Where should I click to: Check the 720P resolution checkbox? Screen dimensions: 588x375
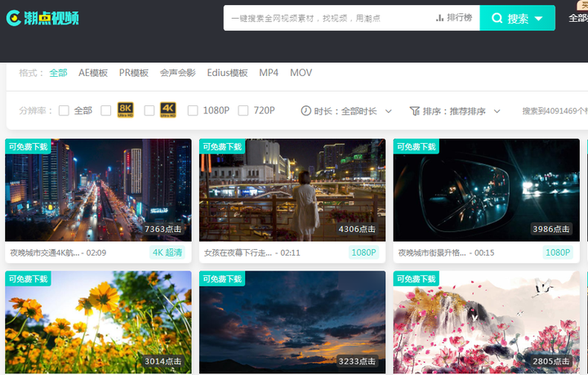[243, 110]
